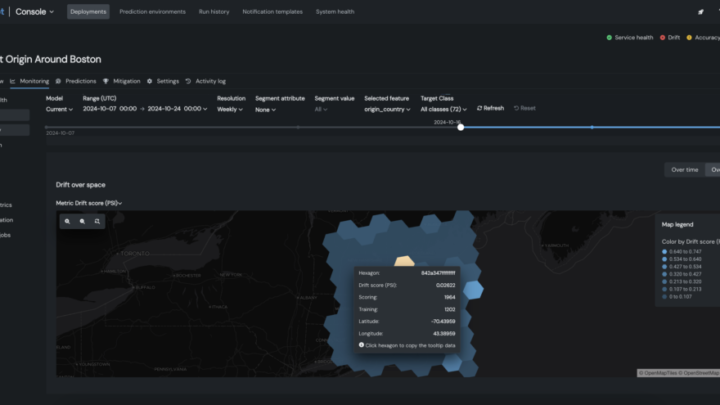Click the Settings gear icon
The height and width of the screenshot is (405, 720).
click(x=149, y=81)
